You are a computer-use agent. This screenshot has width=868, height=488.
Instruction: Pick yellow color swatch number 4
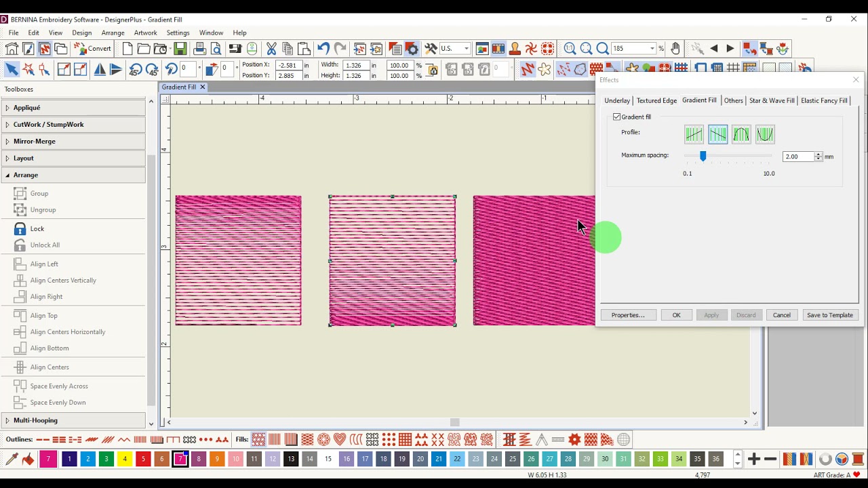(125, 459)
